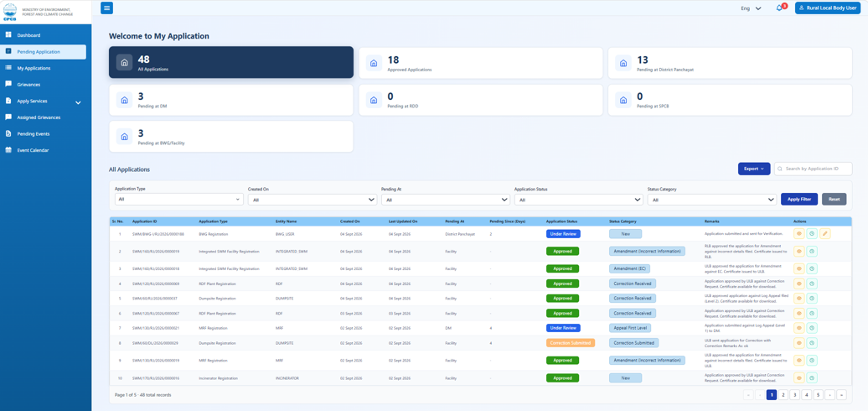View application SWM/60/DL/2026/0000029 with eye icon
This screenshot has width=868, height=411.
point(798,343)
